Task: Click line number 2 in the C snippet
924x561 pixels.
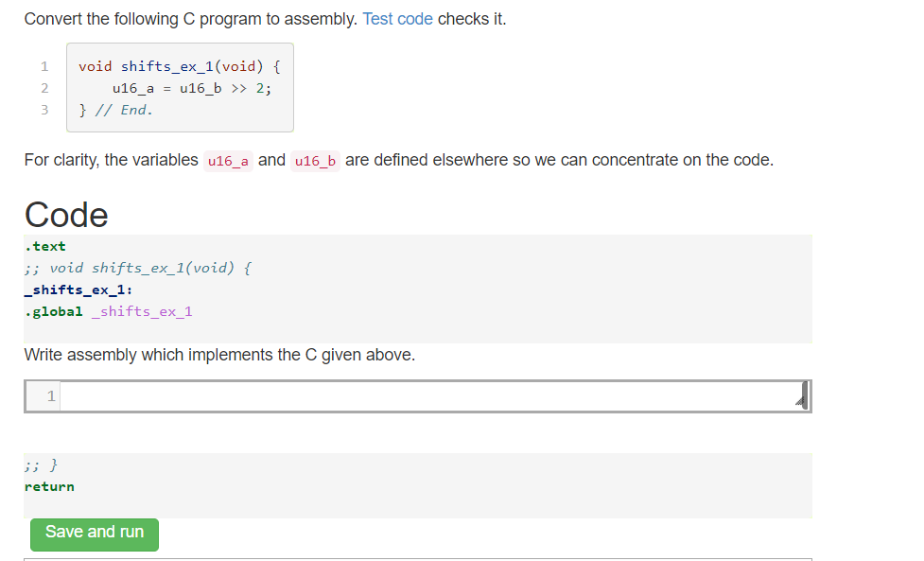Action: click(x=44, y=87)
